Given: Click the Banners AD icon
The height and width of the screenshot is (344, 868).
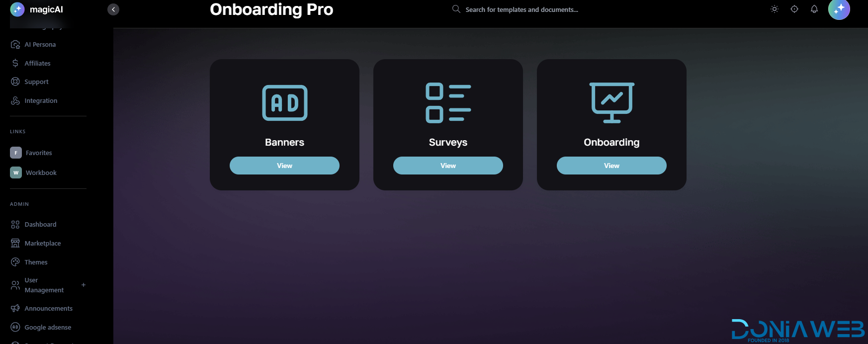Looking at the screenshot, I should [x=284, y=103].
